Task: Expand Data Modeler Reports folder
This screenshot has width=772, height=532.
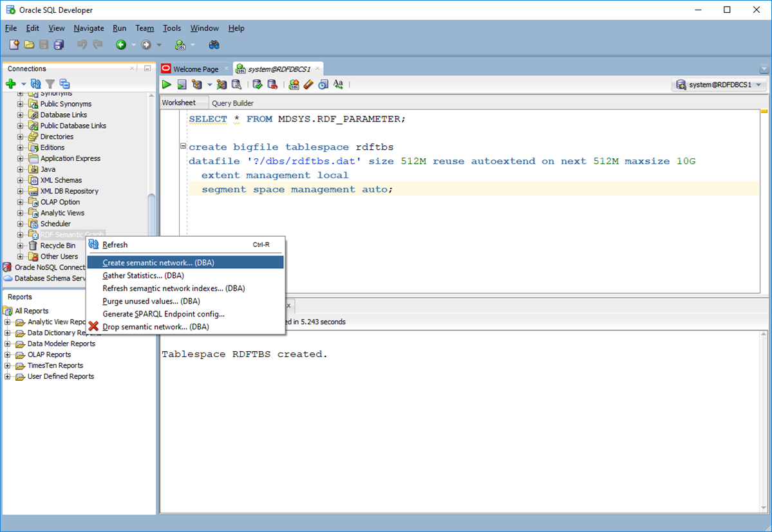Action: click(7, 344)
